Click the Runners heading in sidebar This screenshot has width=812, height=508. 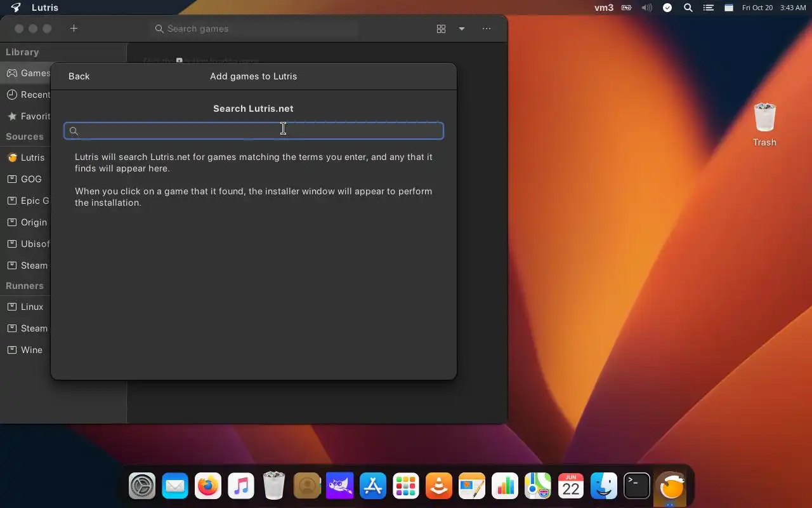25,286
